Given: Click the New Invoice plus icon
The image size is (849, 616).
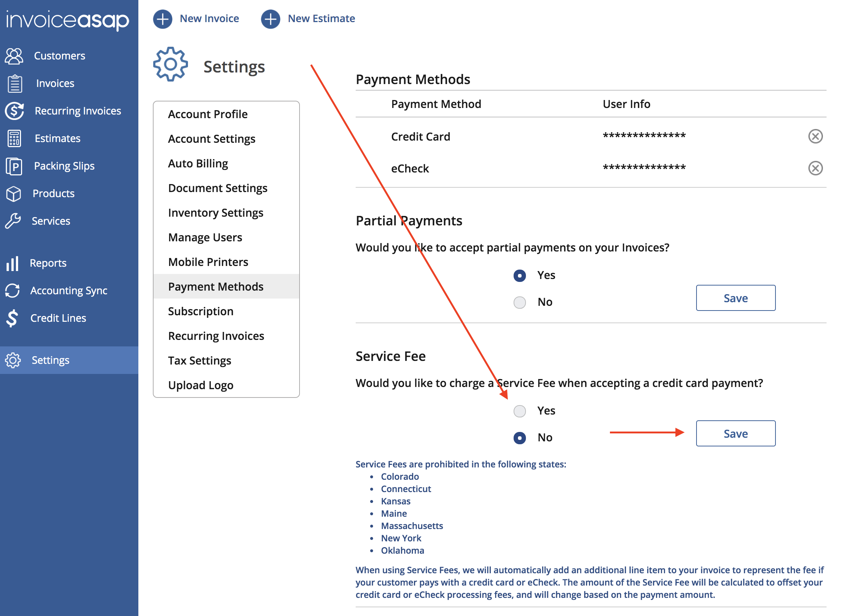Looking at the screenshot, I should coord(163,19).
